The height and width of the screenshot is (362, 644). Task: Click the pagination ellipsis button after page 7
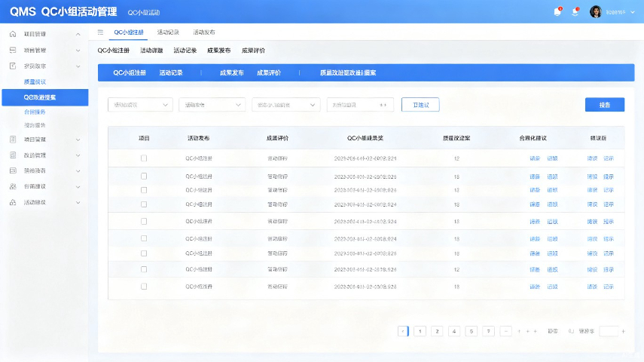pyautogui.click(x=506, y=331)
